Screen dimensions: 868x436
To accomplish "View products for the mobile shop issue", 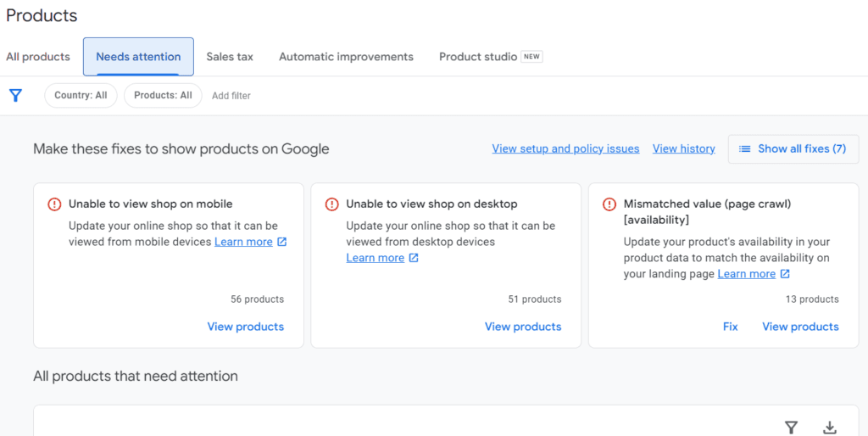I will pos(246,327).
